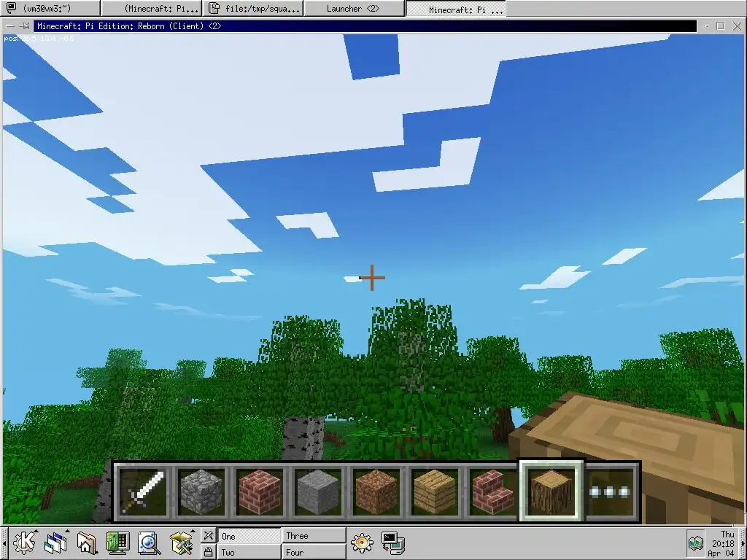This screenshot has height=560, width=747.
Task: Switch to the (vm3@vm3:~) taskbar window
Action: point(50,8)
